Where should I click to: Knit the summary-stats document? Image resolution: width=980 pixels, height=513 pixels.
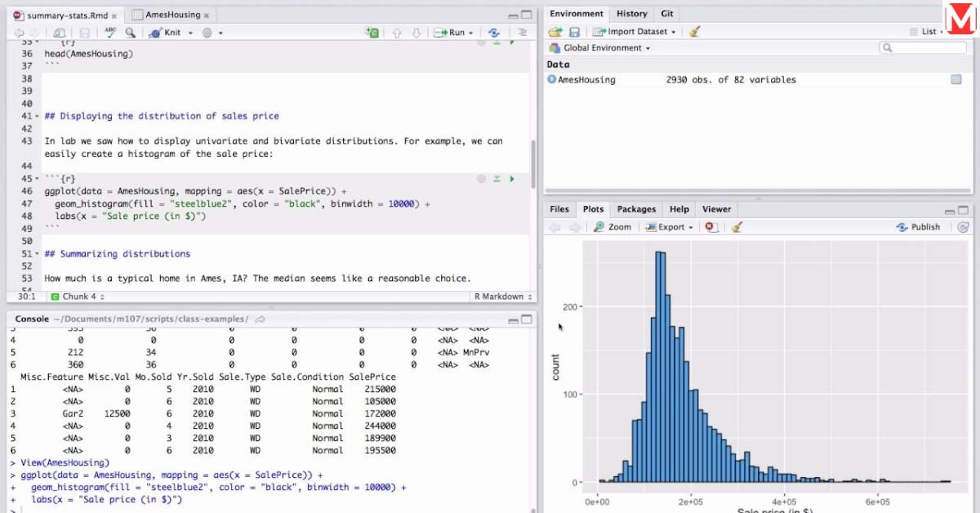[x=166, y=33]
